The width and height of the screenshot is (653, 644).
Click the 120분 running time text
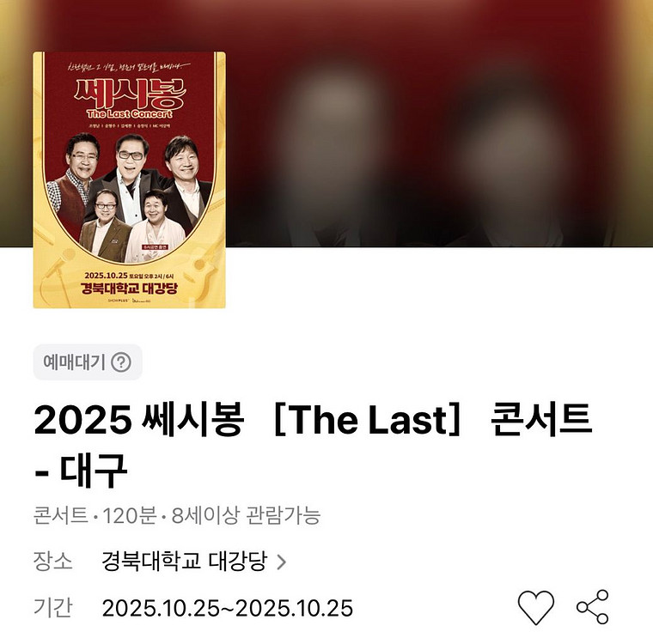(130, 515)
